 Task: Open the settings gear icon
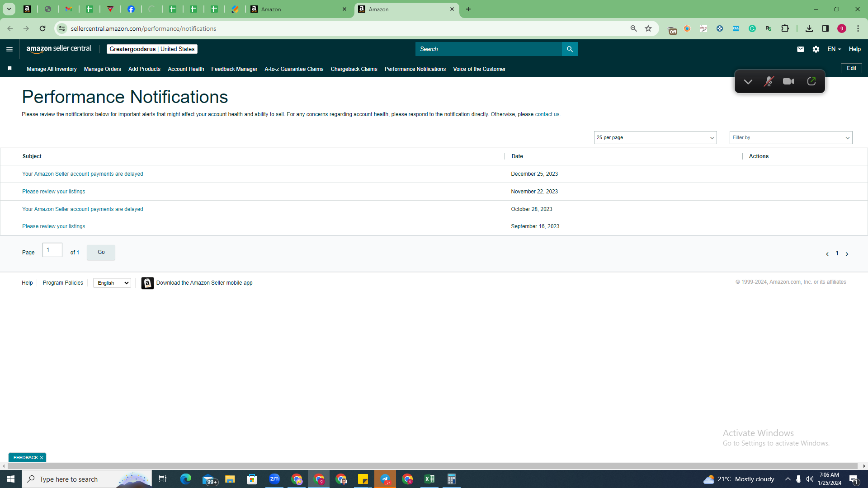[816, 49]
